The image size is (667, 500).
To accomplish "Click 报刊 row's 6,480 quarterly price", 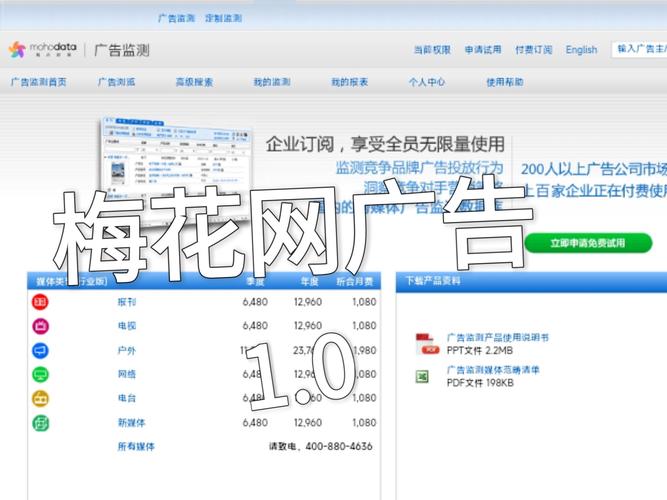I will tap(255, 302).
